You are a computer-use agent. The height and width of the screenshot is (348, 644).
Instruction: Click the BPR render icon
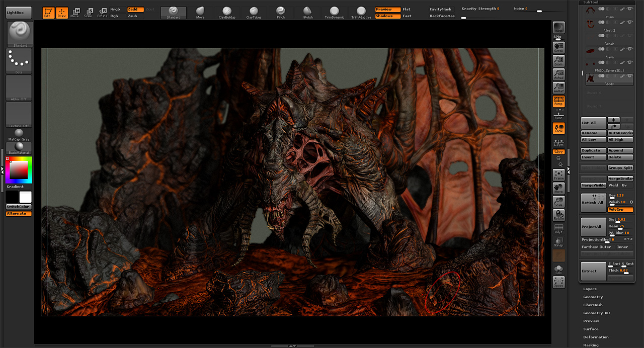[x=558, y=28]
